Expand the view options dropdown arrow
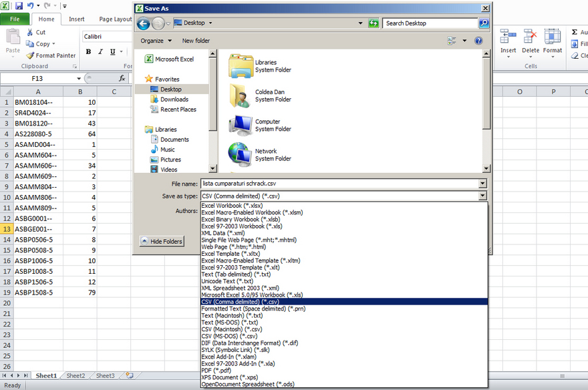This screenshot has width=588, height=390. coord(464,41)
